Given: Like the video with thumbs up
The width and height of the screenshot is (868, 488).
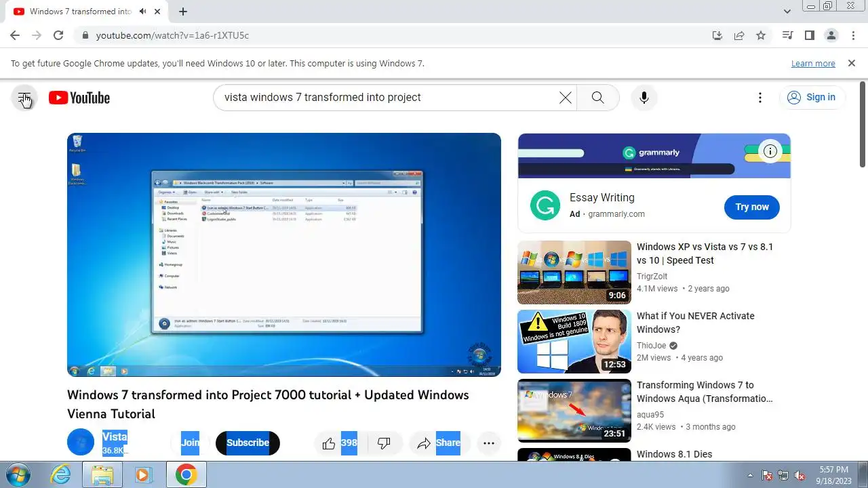Looking at the screenshot, I should tap(340, 443).
